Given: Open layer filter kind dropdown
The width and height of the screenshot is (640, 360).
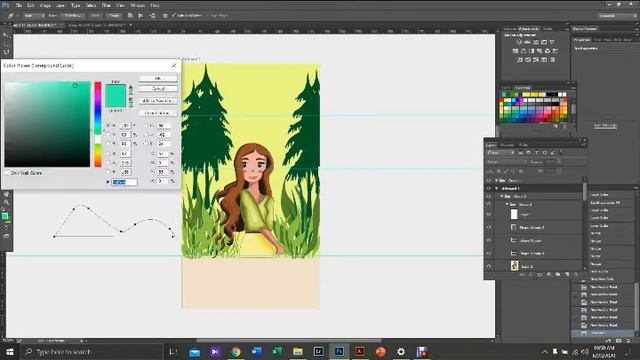Looking at the screenshot, I should point(500,153).
